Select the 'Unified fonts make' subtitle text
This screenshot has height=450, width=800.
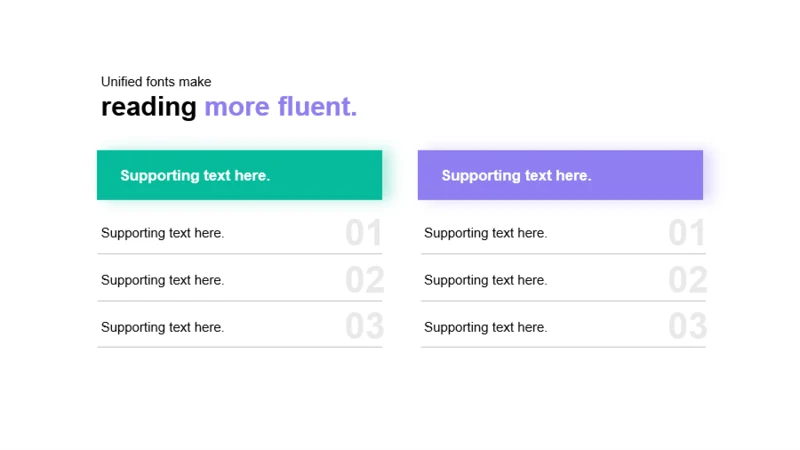pyautogui.click(x=156, y=82)
